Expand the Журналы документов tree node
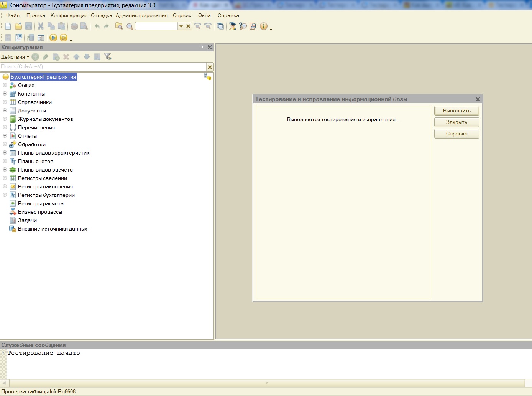Viewport: 532px width, 396px height. point(5,119)
